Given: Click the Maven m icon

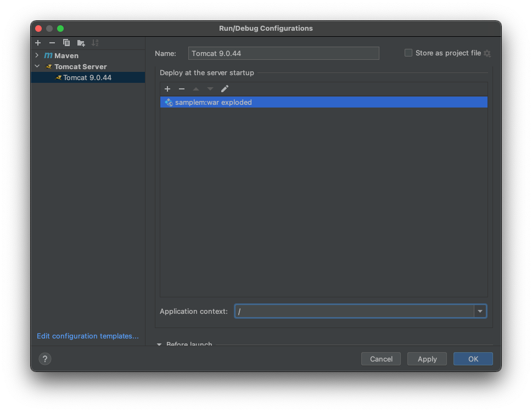Looking at the screenshot, I should click(48, 55).
